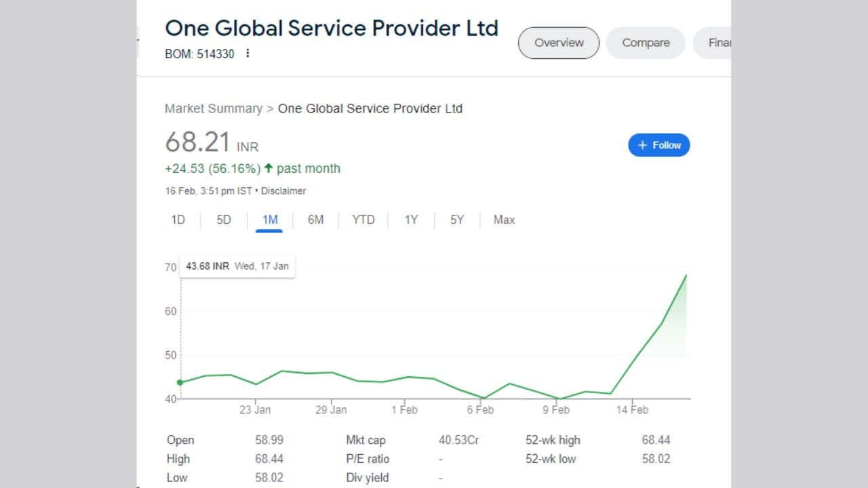Click the 52-wk low label
This screenshot has height=488, width=868.
point(551,459)
